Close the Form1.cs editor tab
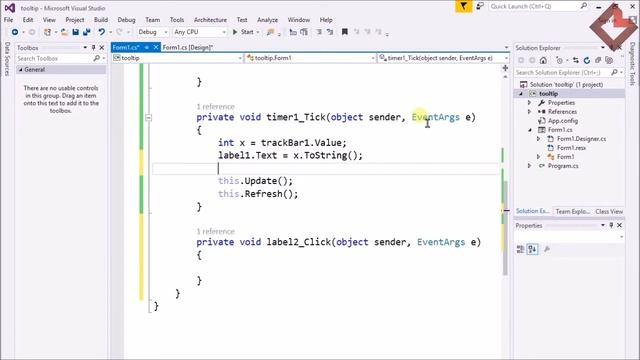640x360 pixels. coord(156,47)
